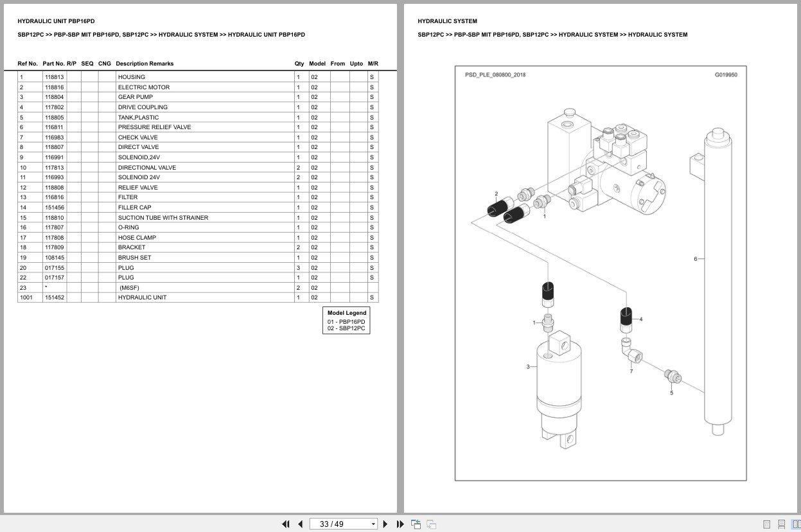Screen dimensions: 801x532
Task: Click callout number 3 beside the cylinder
Action: [x=528, y=367]
